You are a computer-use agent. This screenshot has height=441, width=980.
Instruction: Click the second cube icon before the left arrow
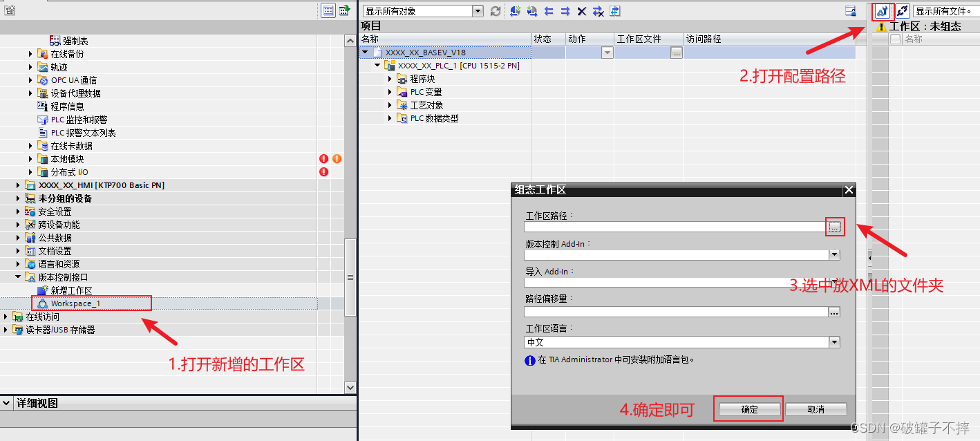531,11
